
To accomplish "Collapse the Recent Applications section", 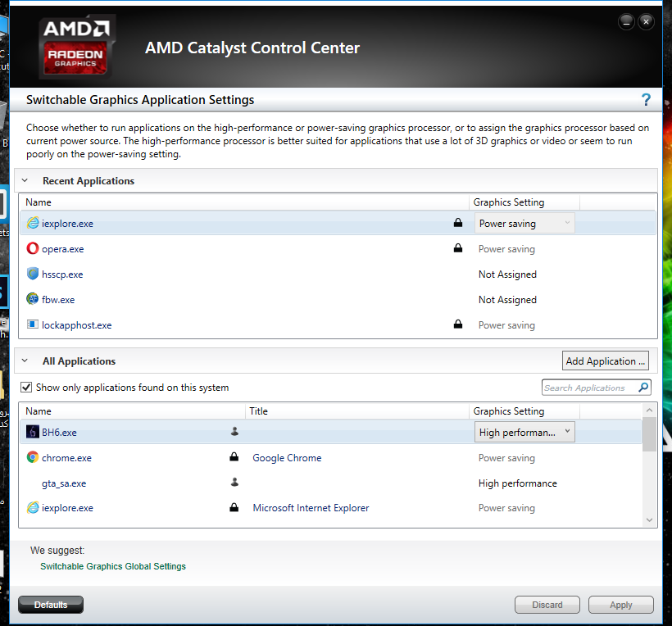I will [25, 180].
